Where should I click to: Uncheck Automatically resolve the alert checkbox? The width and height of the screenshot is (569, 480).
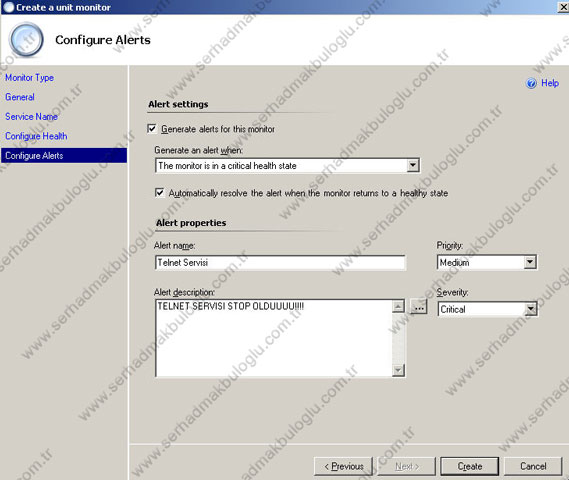pyautogui.click(x=159, y=193)
